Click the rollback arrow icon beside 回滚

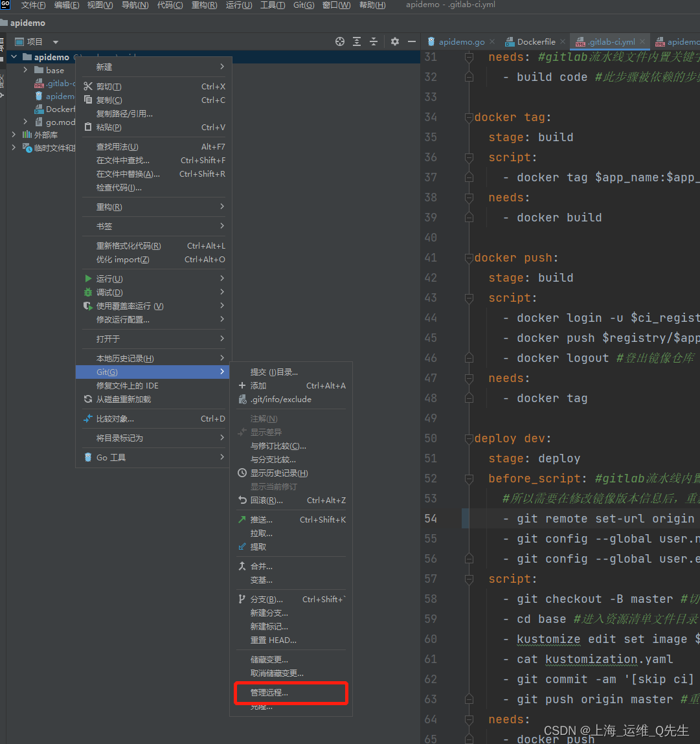[x=242, y=500]
